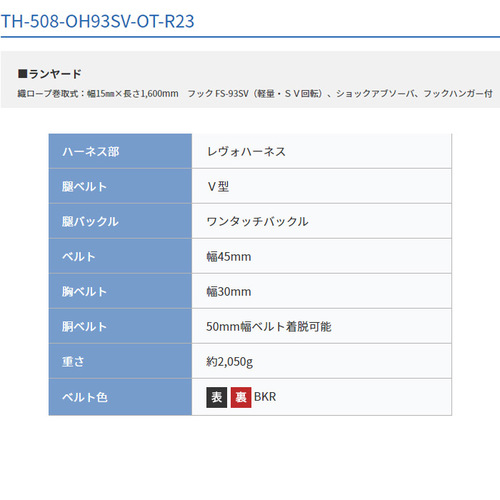
Task: Click the ハーネス部 row header
Action: coord(120,151)
